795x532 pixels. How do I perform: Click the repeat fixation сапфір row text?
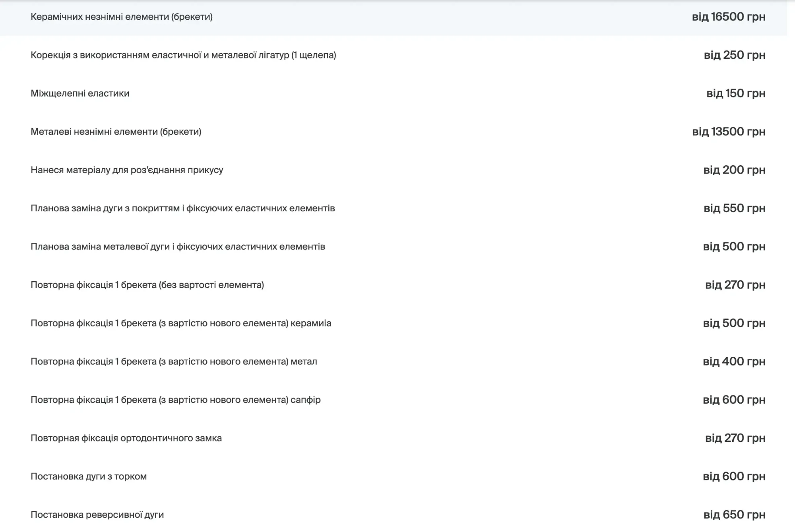(x=175, y=400)
